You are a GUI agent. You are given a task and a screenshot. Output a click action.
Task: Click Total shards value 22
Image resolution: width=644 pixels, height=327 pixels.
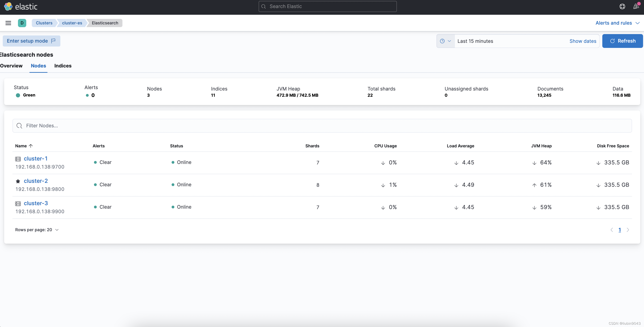coord(370,95)
